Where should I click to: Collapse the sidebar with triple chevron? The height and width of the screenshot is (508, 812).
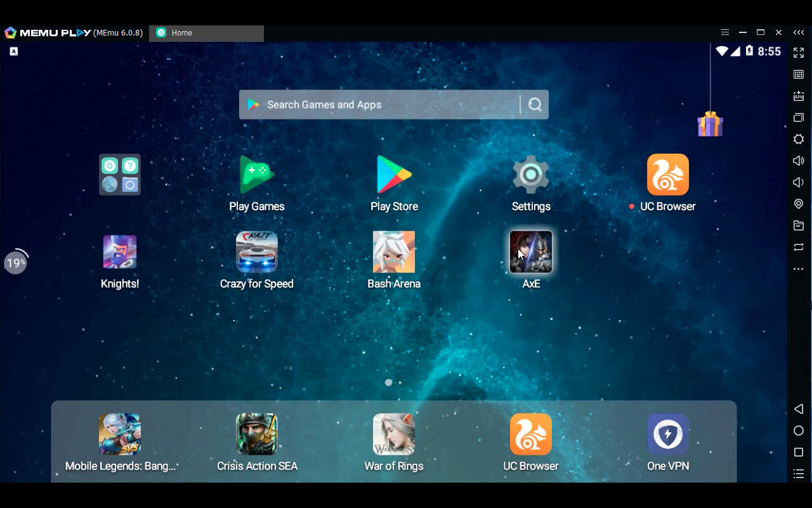799,32
